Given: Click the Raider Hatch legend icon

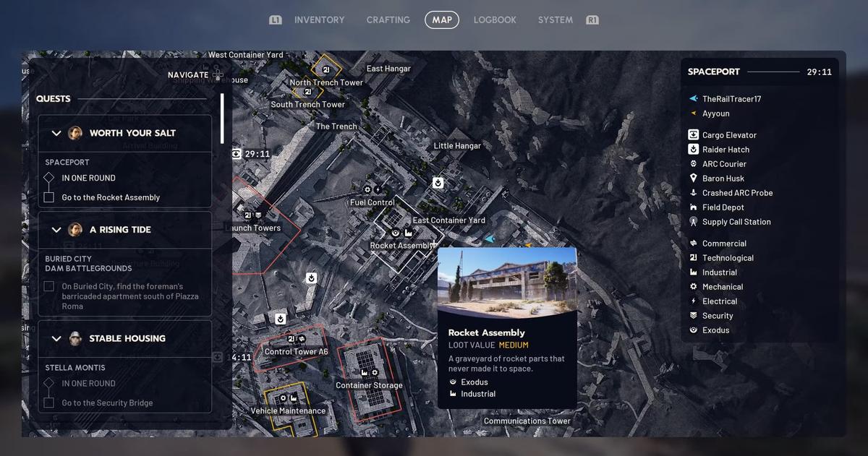Looking at the screenshot, I should click(693, 150).
